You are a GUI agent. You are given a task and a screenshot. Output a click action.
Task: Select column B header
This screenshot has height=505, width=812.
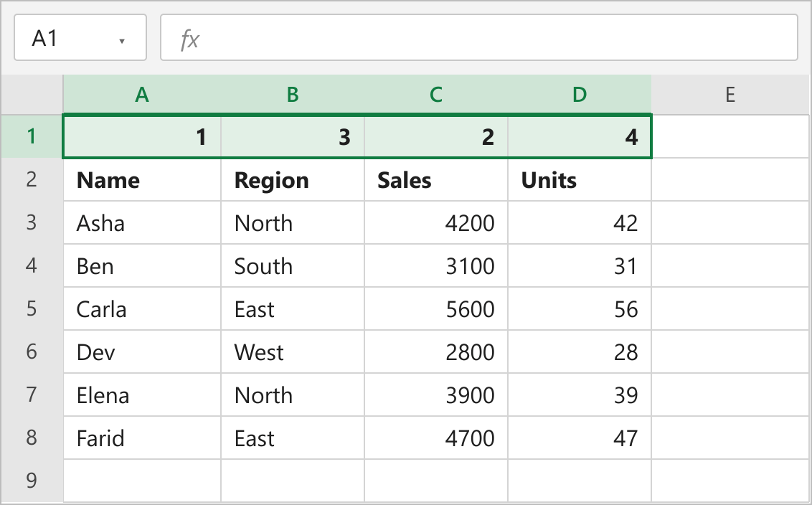293,94
